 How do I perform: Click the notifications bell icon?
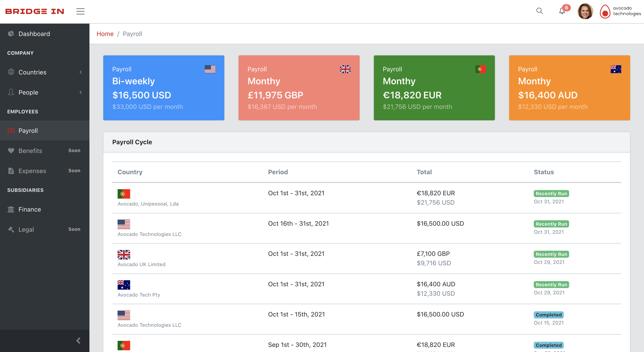pos(562,11)
